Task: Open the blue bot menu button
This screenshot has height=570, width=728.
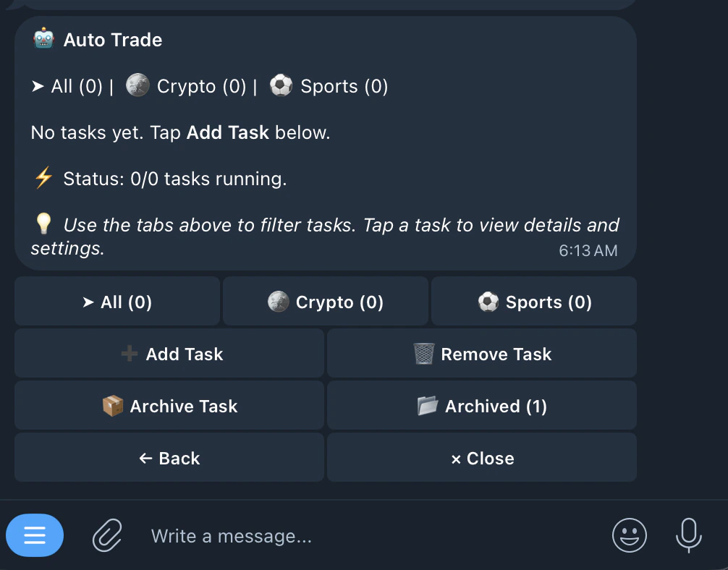Action: coord(35,535)
